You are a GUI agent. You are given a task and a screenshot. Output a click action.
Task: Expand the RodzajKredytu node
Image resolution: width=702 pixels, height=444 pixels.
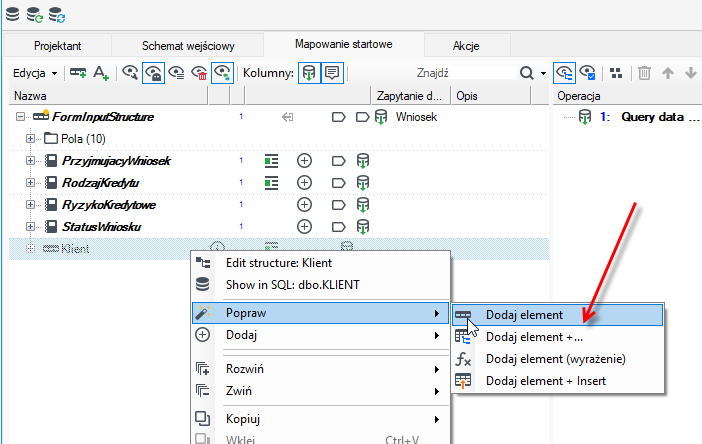coord(30,183)
